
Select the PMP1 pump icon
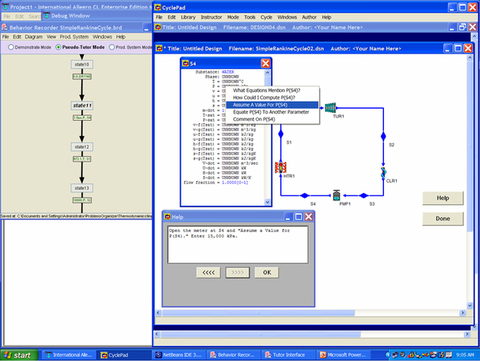click(336, 195)
